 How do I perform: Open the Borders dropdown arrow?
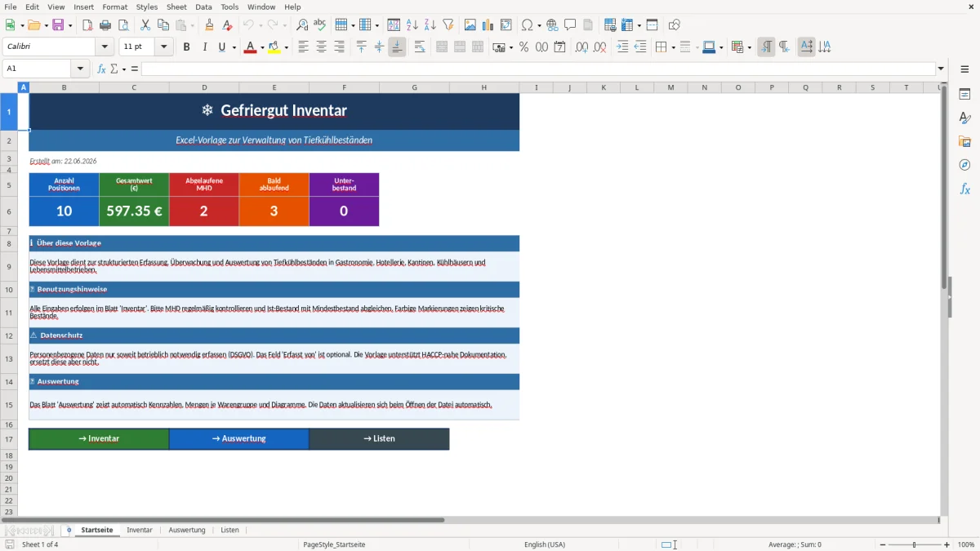pos(672,47)
